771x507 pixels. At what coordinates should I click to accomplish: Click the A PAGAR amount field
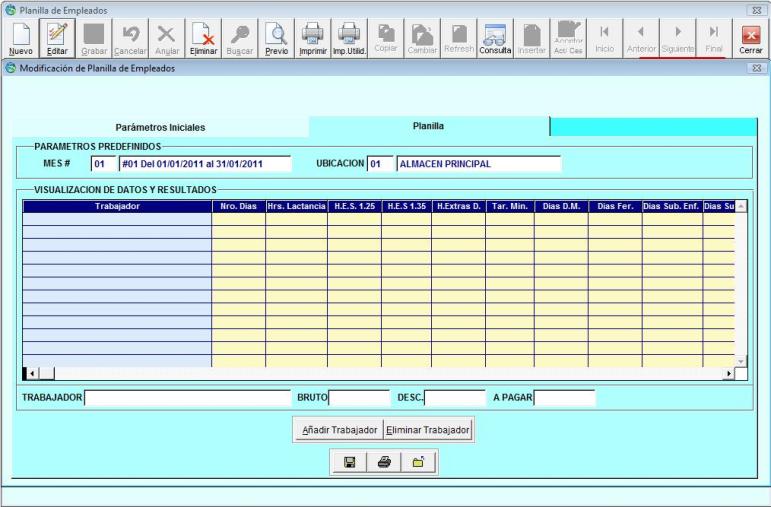coord(564,397)
